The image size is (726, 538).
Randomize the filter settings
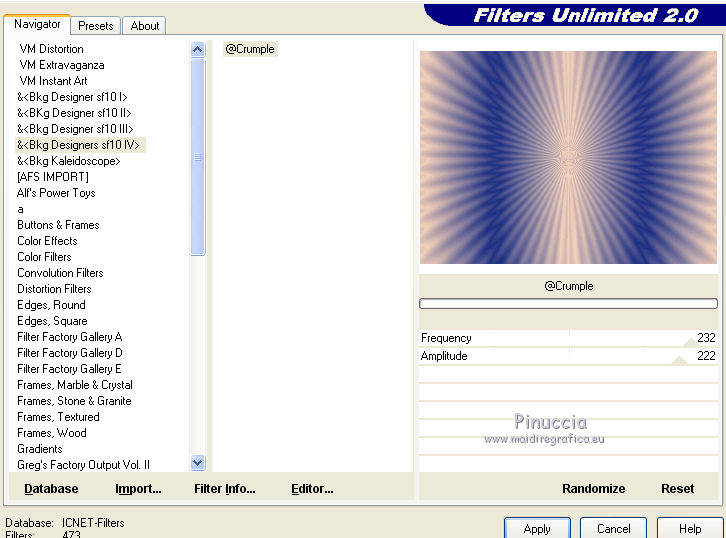pyautogui.click(x=593, y=489)
